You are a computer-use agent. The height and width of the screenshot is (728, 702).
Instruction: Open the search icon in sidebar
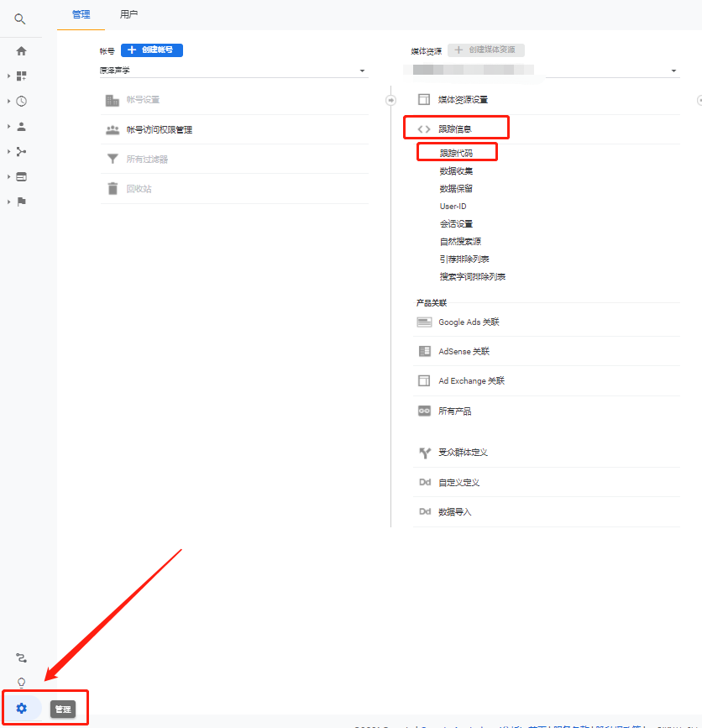click(x=19, y=19)
